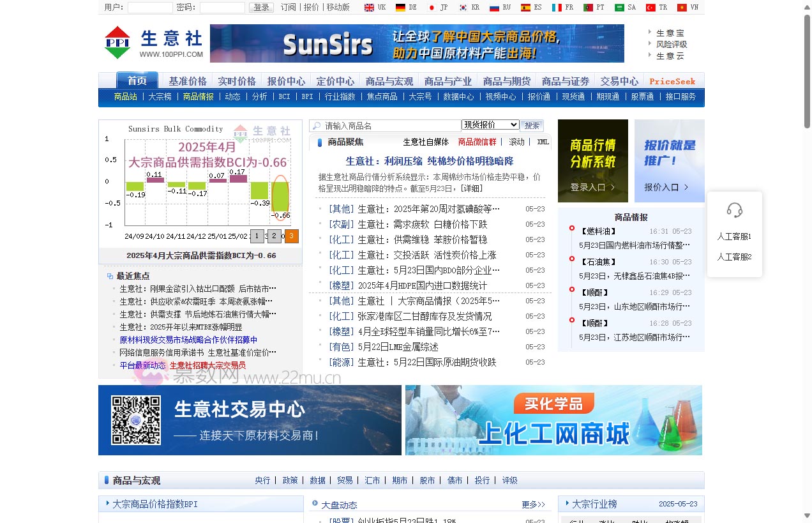The image size is (812, 523).
Task: Show chart slide 2
Action: [x=274, y=236]
